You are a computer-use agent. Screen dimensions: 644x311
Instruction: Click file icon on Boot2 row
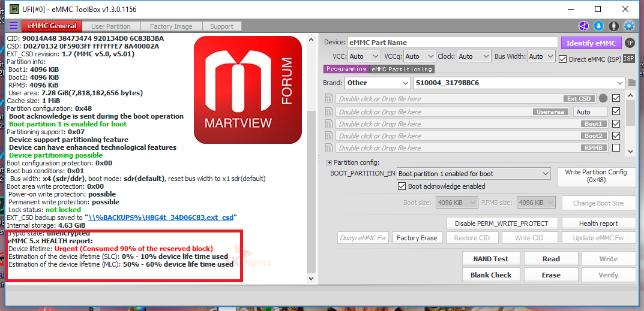328,135
